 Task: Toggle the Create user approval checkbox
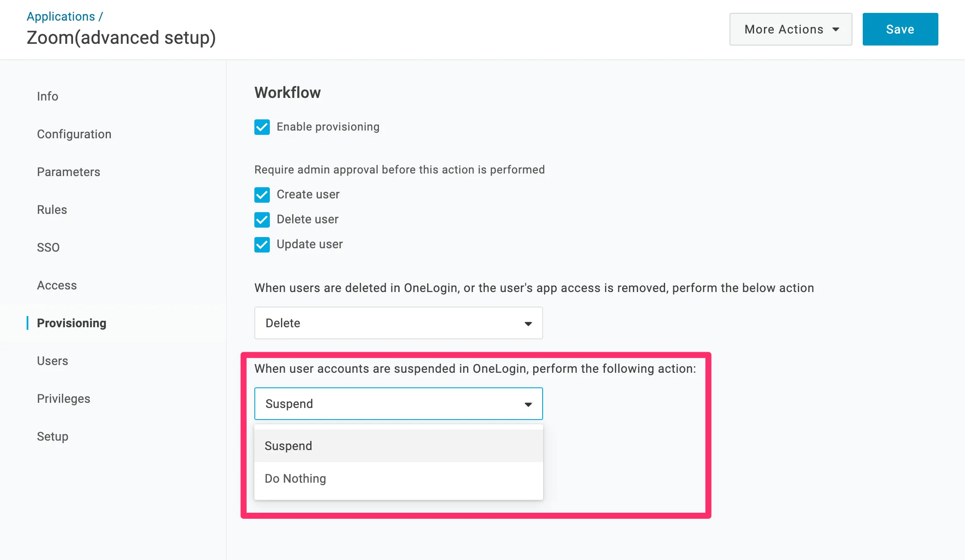(262, 195)
